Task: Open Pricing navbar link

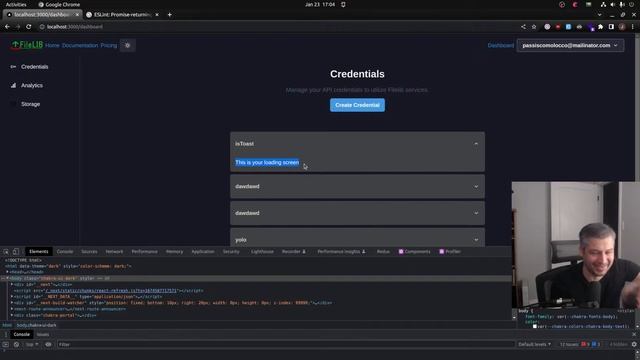Action: (x=109, y=45)
